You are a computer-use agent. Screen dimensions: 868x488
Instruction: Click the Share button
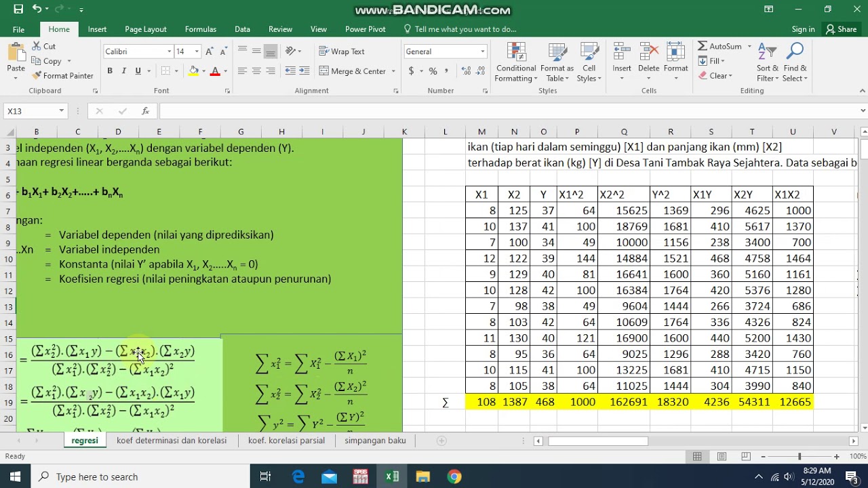841,29
